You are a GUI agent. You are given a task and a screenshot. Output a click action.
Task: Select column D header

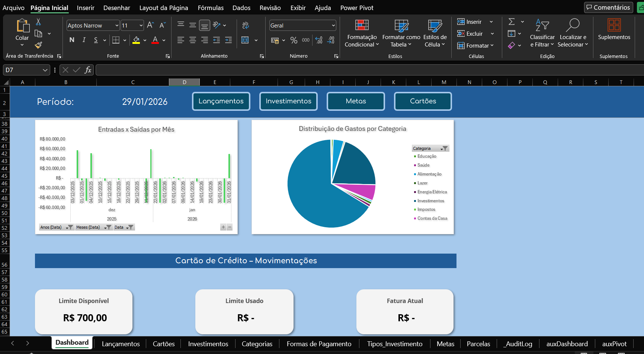click(184, 82)
